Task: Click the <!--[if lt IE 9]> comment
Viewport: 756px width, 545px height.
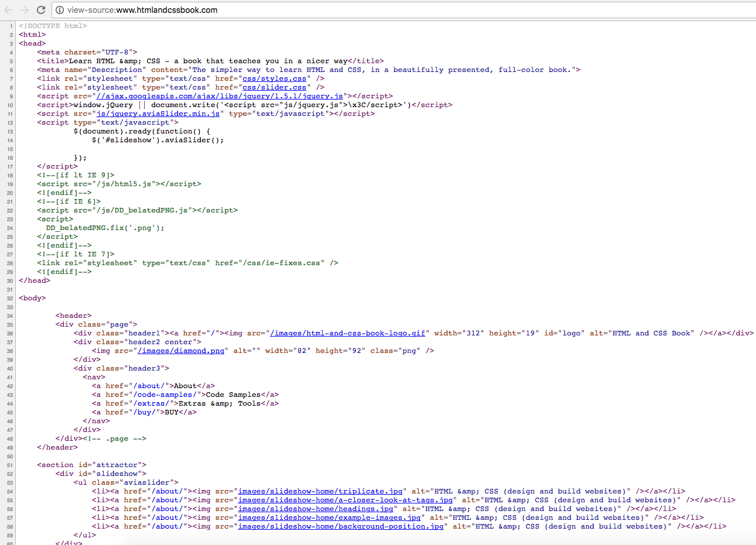Action: click(x=76, y=175)
